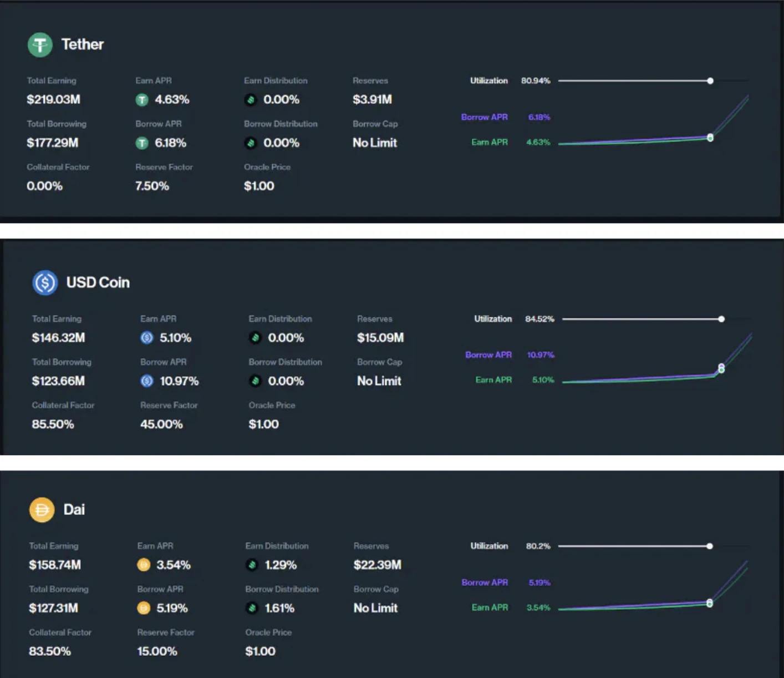Click the Borrow Distribution reward icon in USD Coin card
Image resolution: width=784 pixels, height=678 pixels.
(x=255, y=381)
